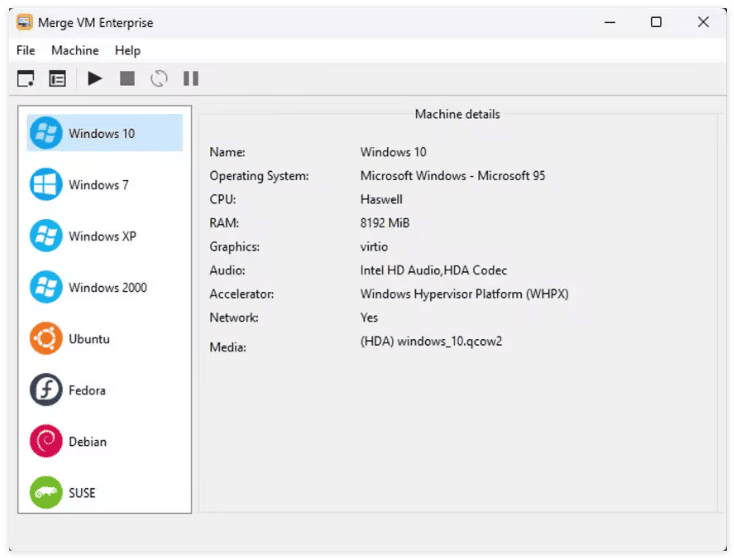The image size is (734, 558).
Task: Select the Ubuntu machine icon
Action: [46, 338]
